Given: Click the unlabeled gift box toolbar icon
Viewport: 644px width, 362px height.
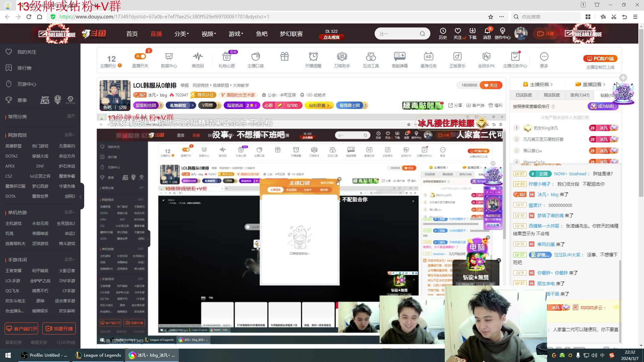Looking at the screenshot, I should [284, 57].
